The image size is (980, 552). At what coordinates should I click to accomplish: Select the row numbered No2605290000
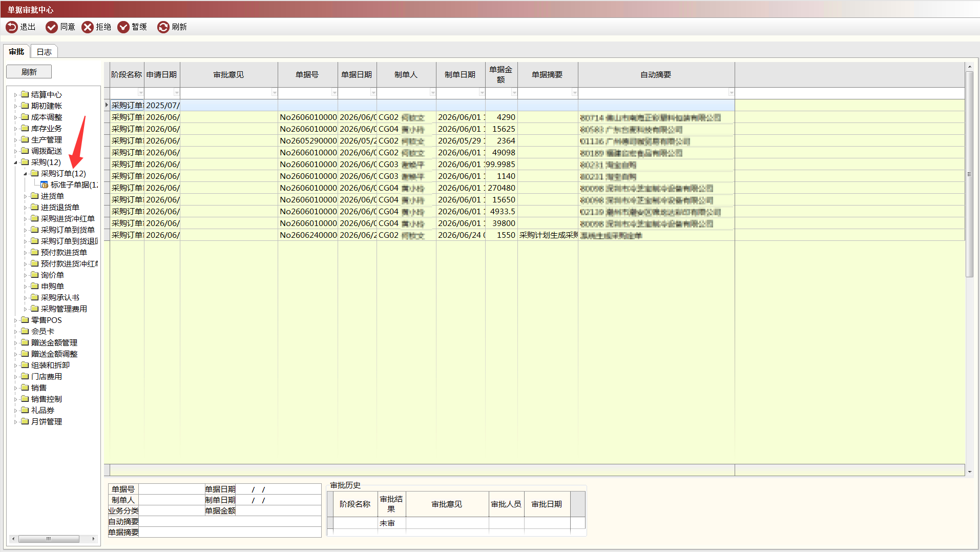(x=423, y=141)
